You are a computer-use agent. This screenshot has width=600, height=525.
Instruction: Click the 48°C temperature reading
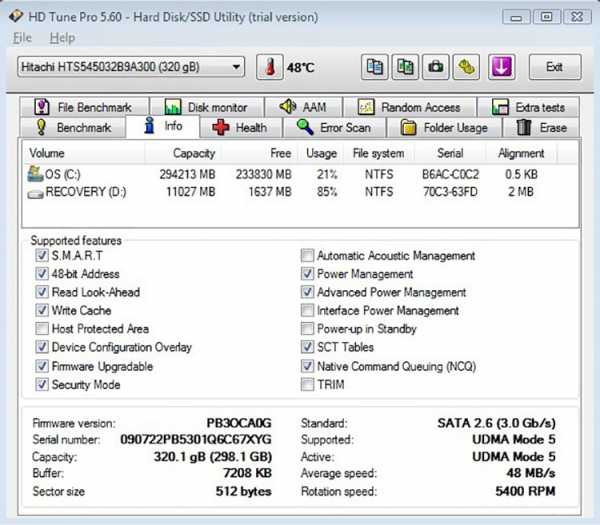pyautogui.click(x=300, y=68)
